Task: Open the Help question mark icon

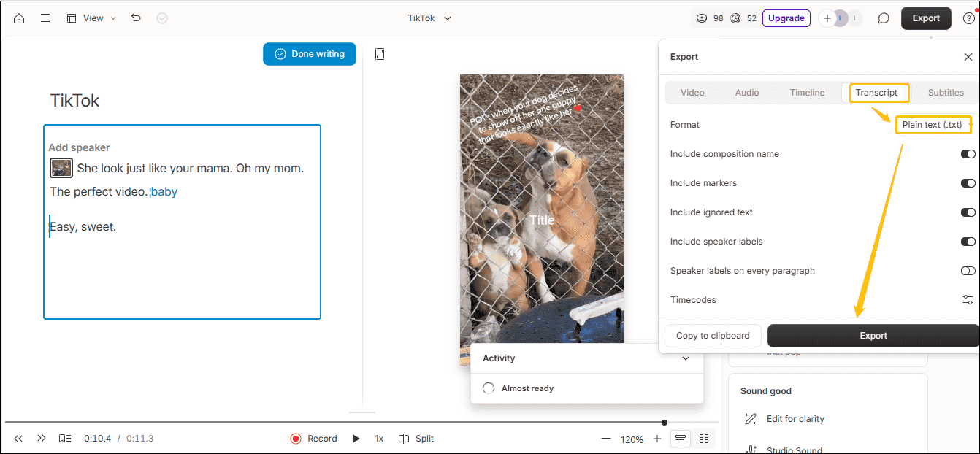Action: point(968,18)
